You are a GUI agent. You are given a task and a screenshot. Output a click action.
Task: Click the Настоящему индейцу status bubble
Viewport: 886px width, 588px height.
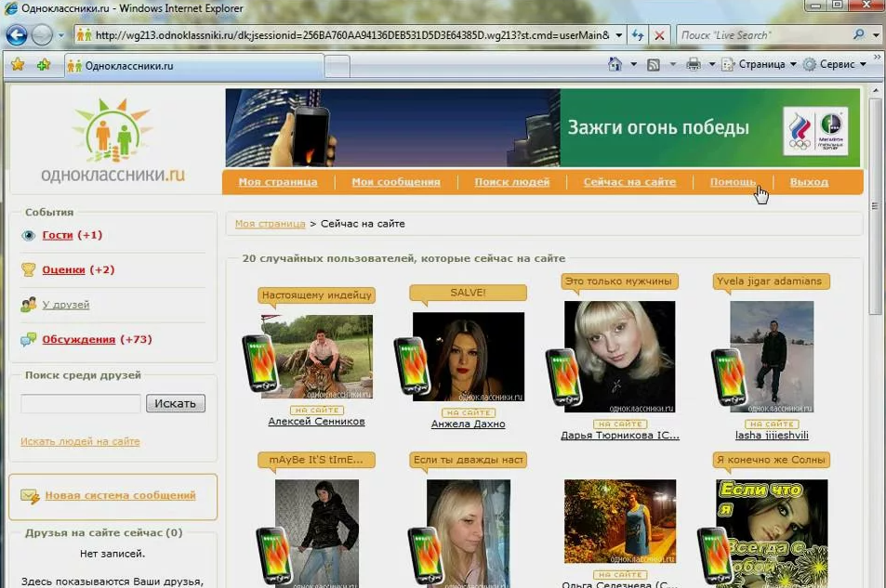click(316, 295)
